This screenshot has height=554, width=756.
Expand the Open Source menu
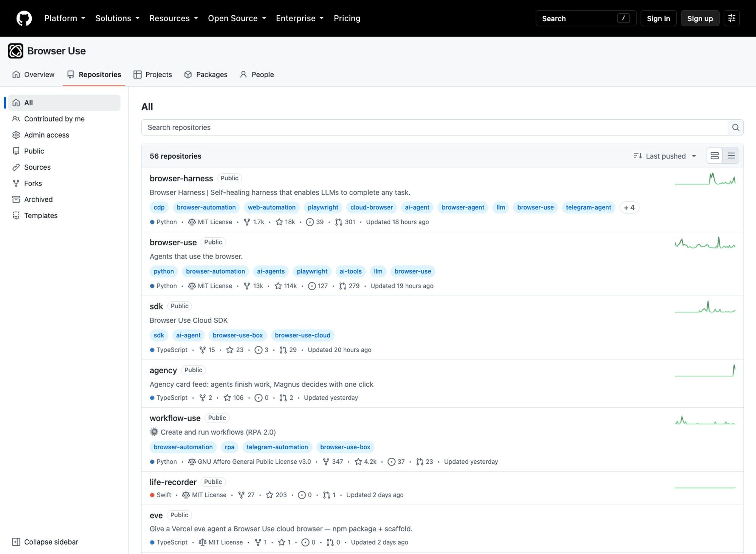click(x=237, y=18)
